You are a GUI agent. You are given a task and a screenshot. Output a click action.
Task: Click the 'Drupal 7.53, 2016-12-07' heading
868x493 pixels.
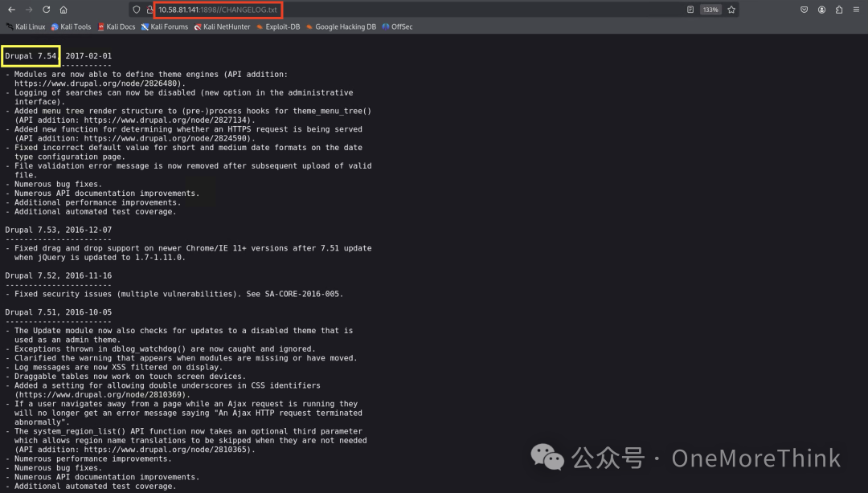pos(58,230)
